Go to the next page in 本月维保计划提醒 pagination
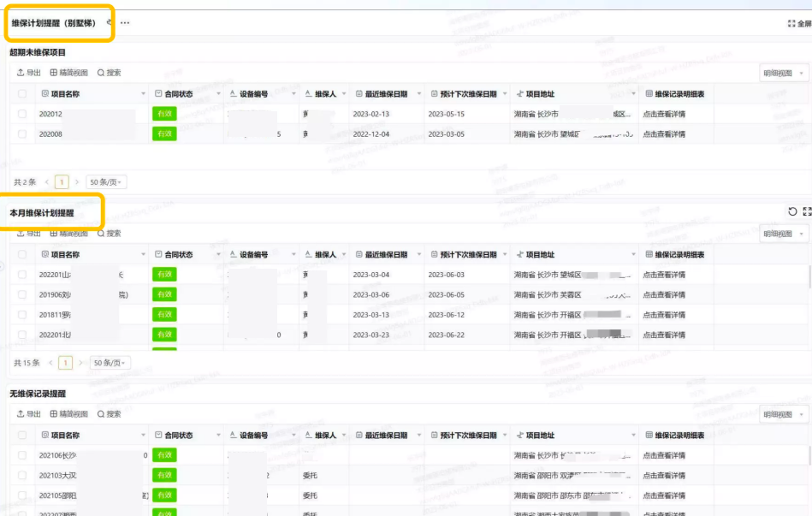This screenshot has height=516, width=812. point(80,363)
